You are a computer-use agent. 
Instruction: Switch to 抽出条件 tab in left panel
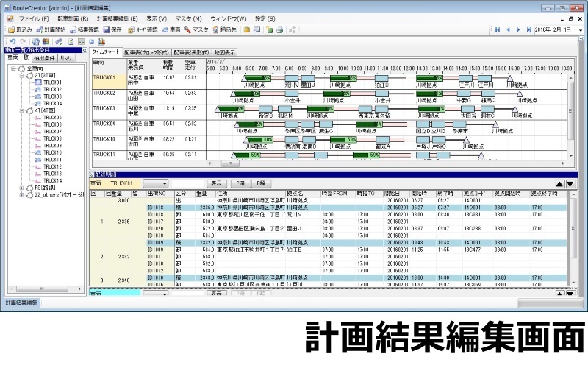click(44, 58)
